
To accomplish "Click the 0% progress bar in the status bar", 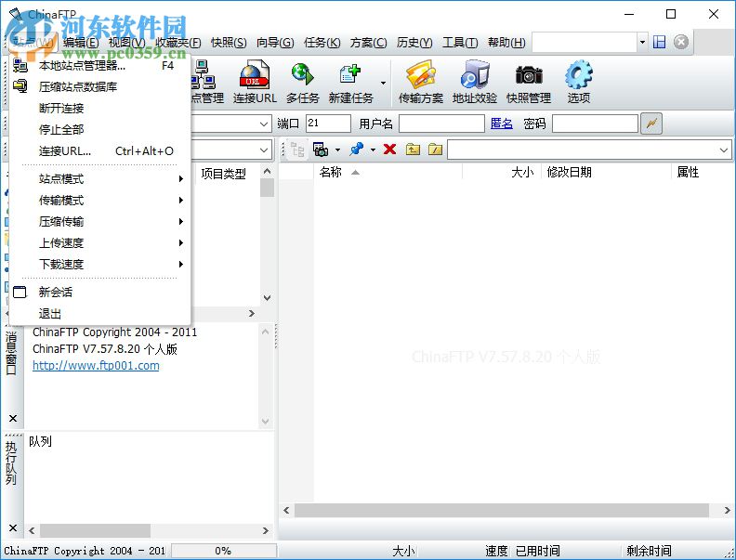I will coord(224,551).
